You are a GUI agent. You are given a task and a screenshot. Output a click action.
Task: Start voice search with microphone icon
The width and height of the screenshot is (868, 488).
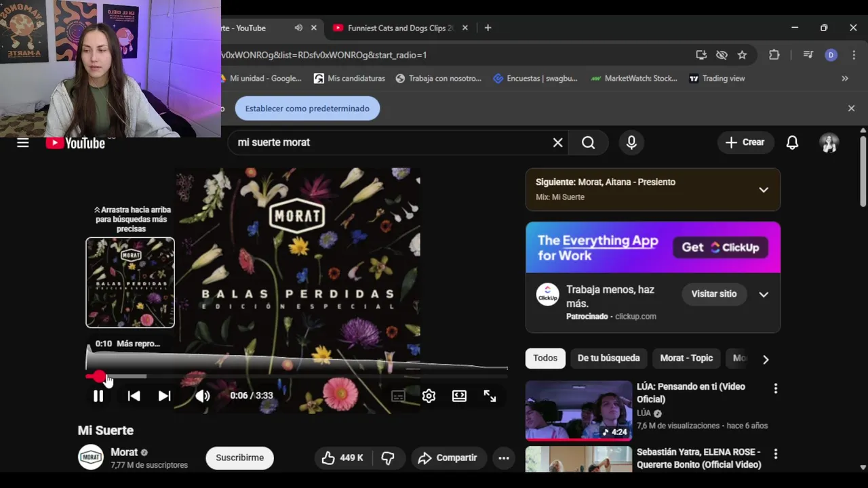pos(631,142)
